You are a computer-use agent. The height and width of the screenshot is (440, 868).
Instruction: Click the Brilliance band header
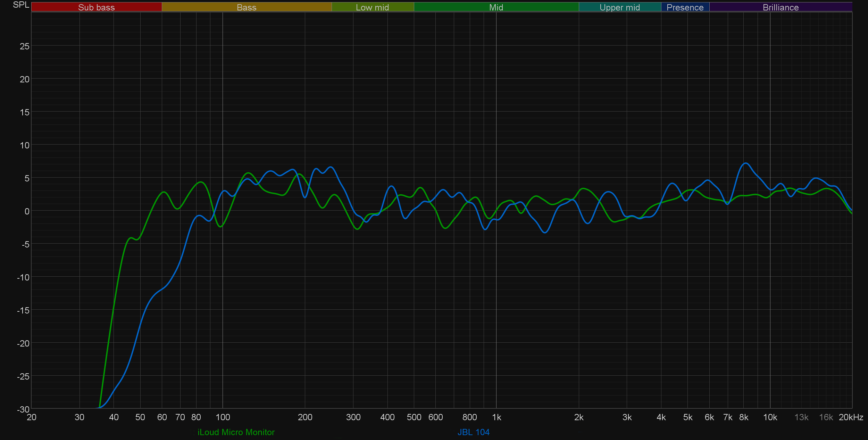781,7
